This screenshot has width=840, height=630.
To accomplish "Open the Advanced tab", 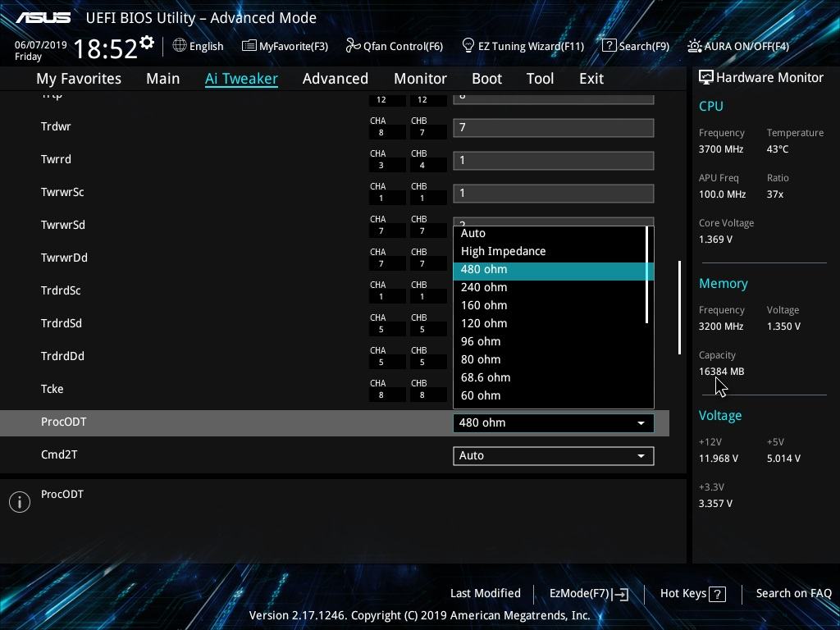I will click(336, 79).
